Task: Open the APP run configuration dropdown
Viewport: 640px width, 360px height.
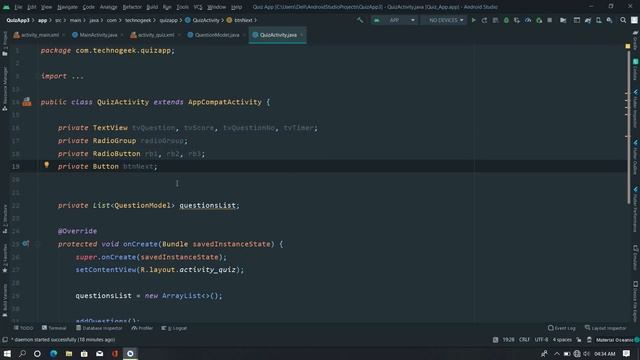Action: 394,20
